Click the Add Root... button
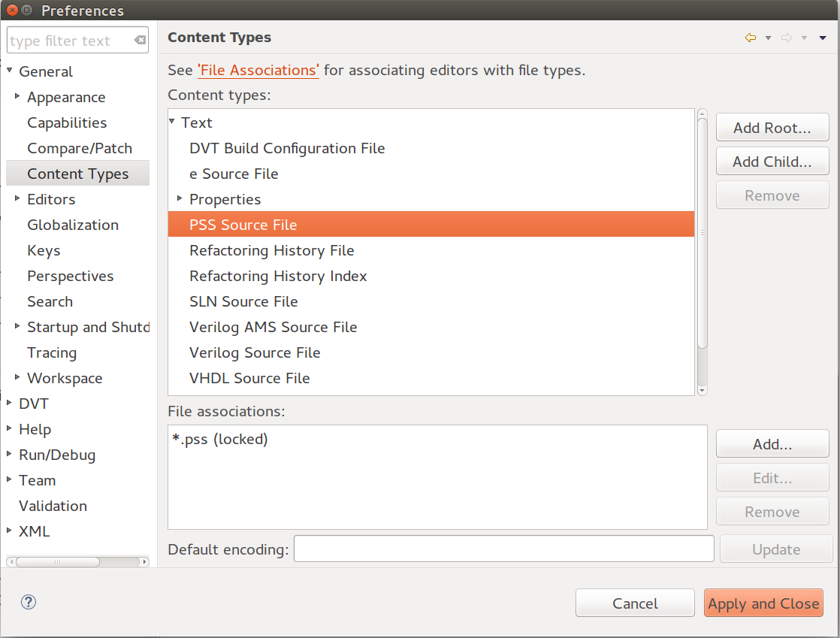 point(772,127)
